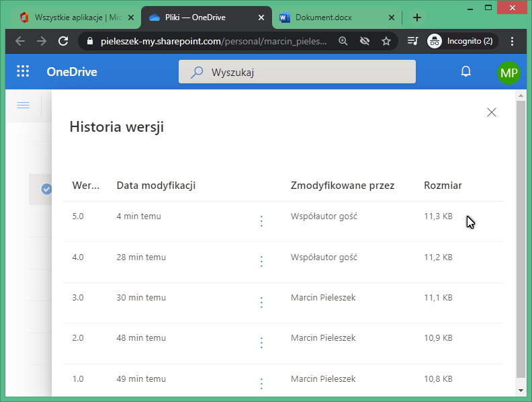Open the Chrome three-dot menu
This screenshot has width=532, height=402.
(x=512, y=41)
